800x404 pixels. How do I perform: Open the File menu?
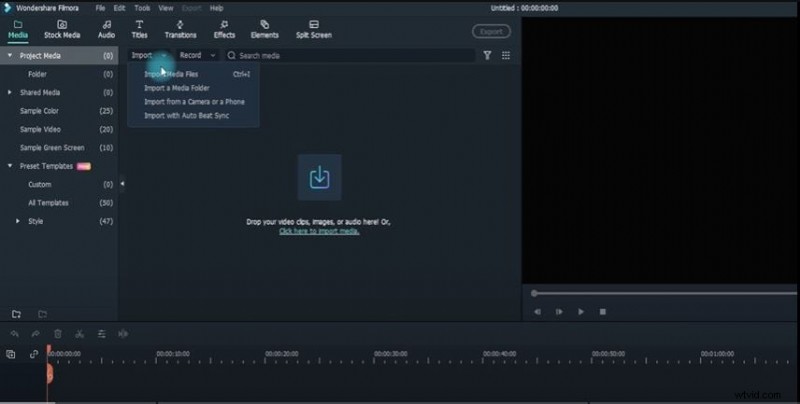coord(100,8)
